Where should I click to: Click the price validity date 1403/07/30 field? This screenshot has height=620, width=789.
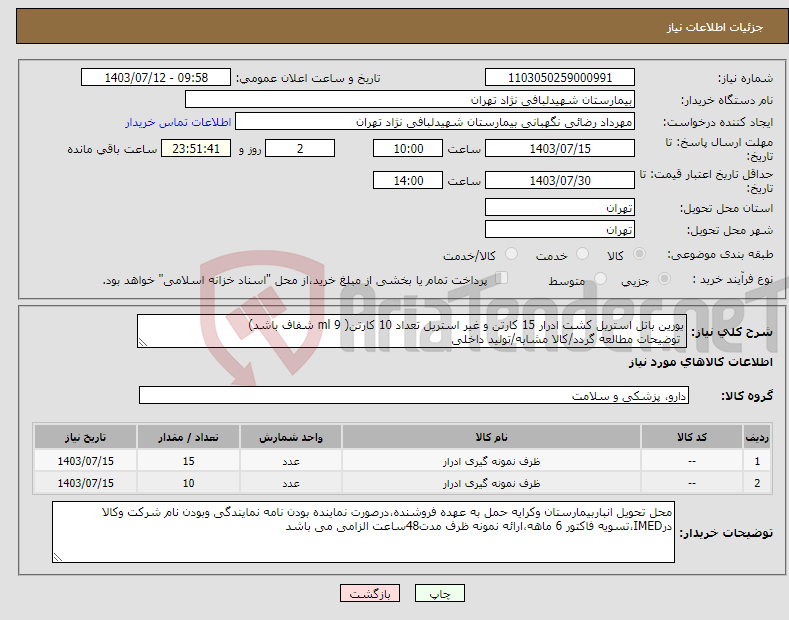point(560,180)
